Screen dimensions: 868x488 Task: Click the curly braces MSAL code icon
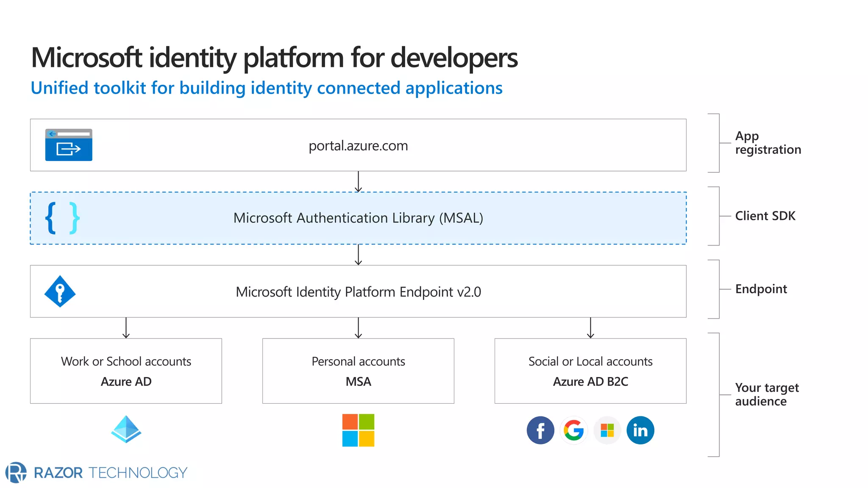click(x=62, y=218)
